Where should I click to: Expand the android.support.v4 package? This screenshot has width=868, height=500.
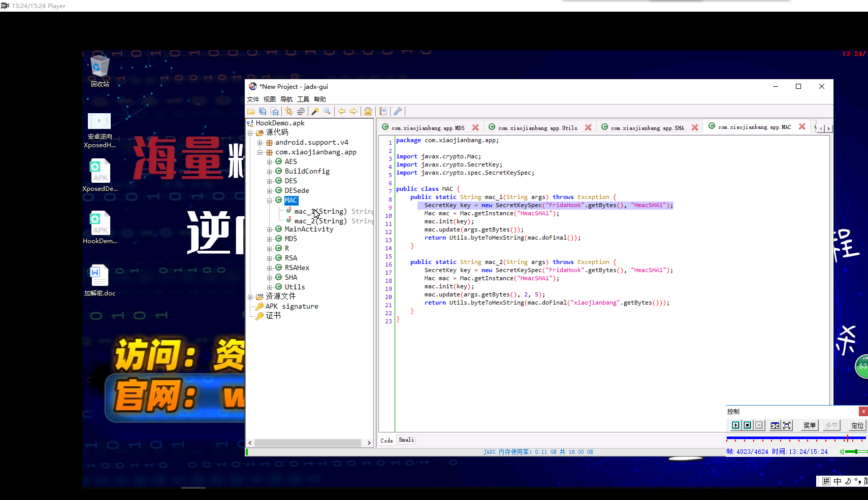tap(260, 143)
